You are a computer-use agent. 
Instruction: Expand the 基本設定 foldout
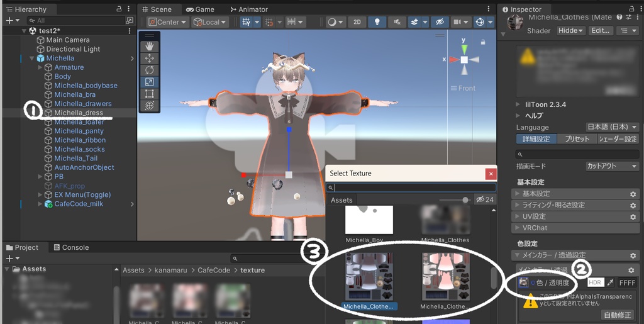pos(575,193)
